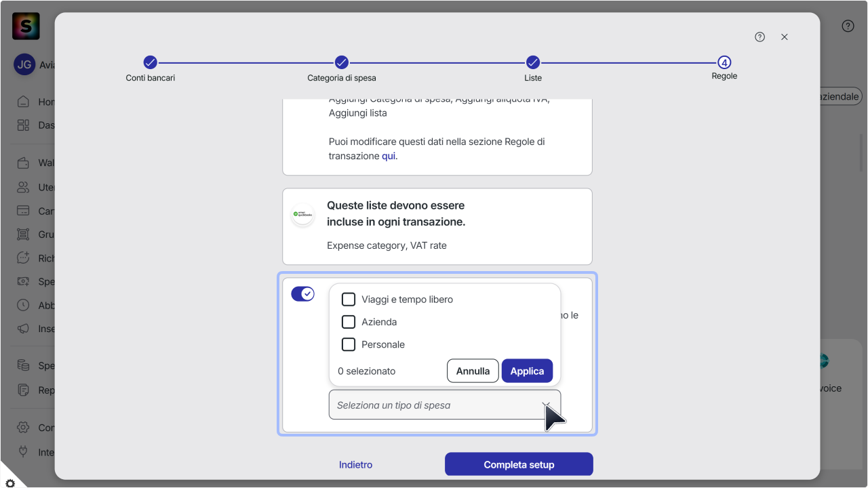Close the setup dialog with the X
Screen dimensions: 868x488
coord(785,37)
